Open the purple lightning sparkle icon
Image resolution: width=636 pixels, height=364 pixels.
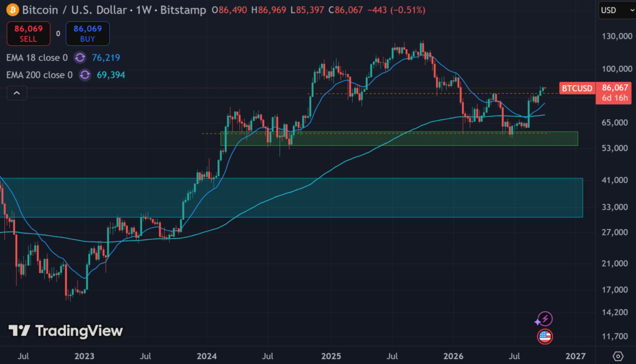point(544,319)
